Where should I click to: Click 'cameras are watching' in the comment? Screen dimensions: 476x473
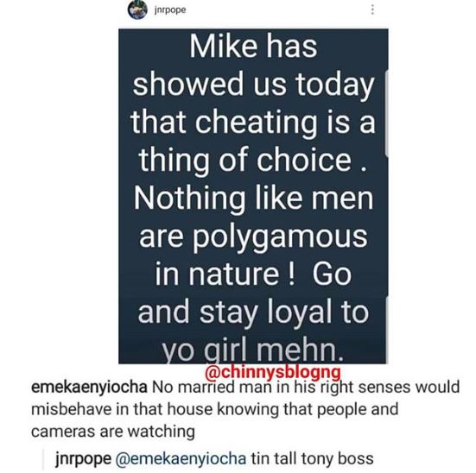click(x=113, y=431)
